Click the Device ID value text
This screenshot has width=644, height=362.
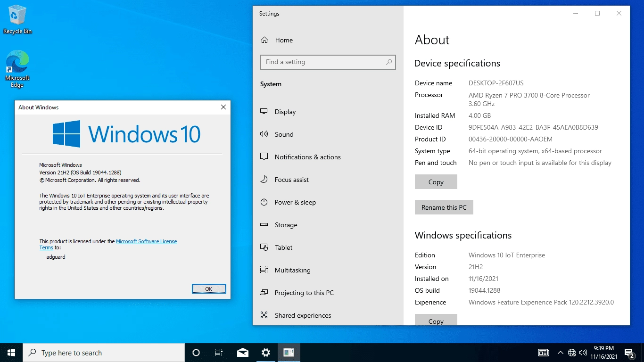533,127
